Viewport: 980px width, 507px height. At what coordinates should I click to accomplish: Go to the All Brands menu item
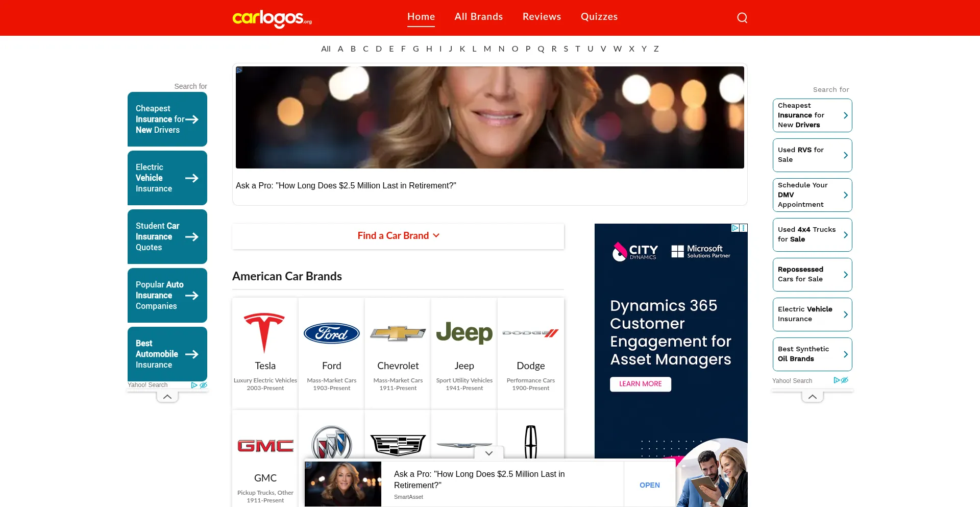[x=478, y=17]
